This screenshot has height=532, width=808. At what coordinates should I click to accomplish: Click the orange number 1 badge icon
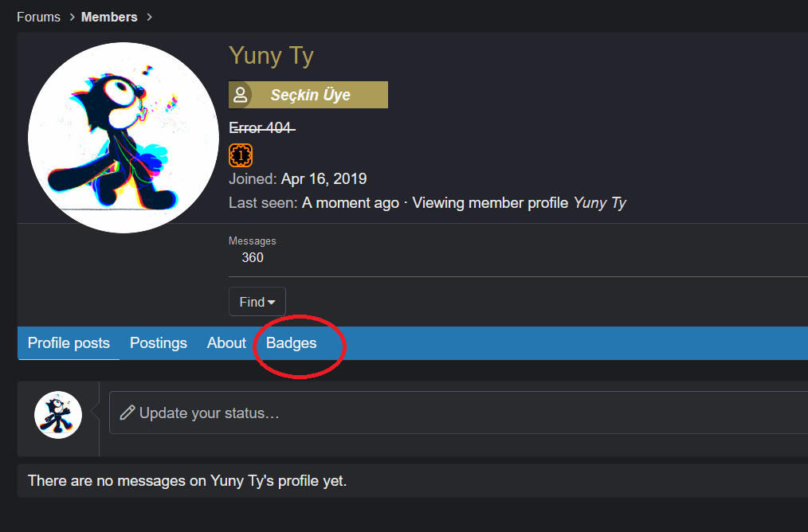[x=241, y=155]
